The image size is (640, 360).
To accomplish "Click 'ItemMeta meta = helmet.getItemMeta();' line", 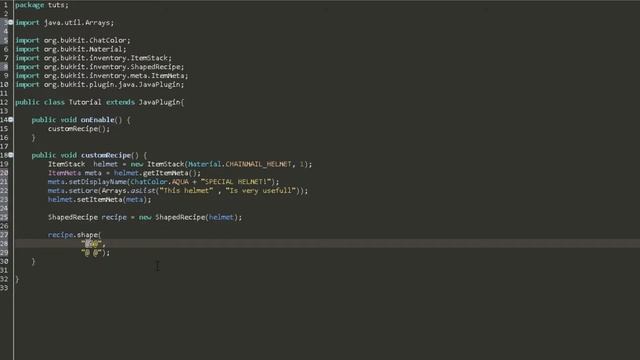I will pos(124,173).
